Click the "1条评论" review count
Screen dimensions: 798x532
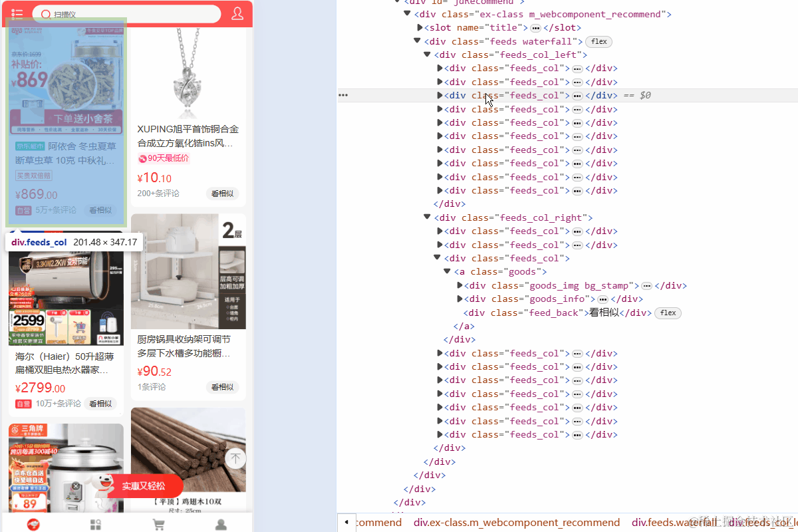[x=152, y=387]
